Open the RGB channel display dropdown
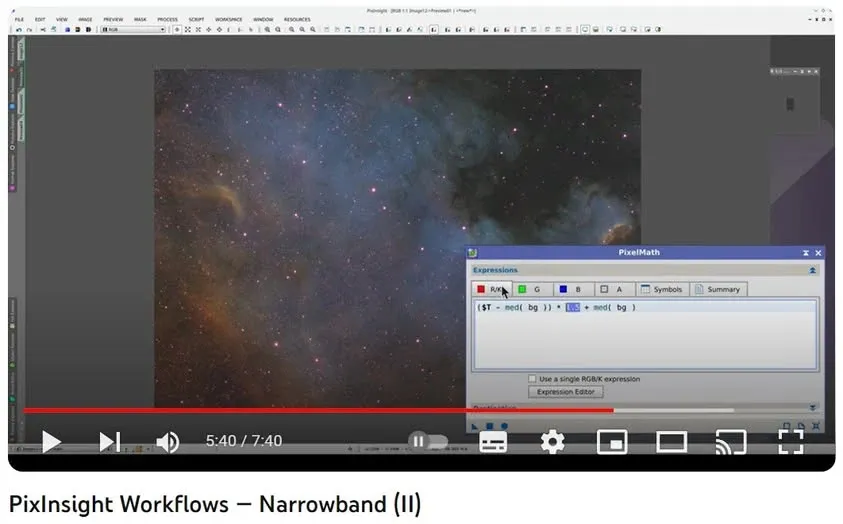 (x=133, y=30)
